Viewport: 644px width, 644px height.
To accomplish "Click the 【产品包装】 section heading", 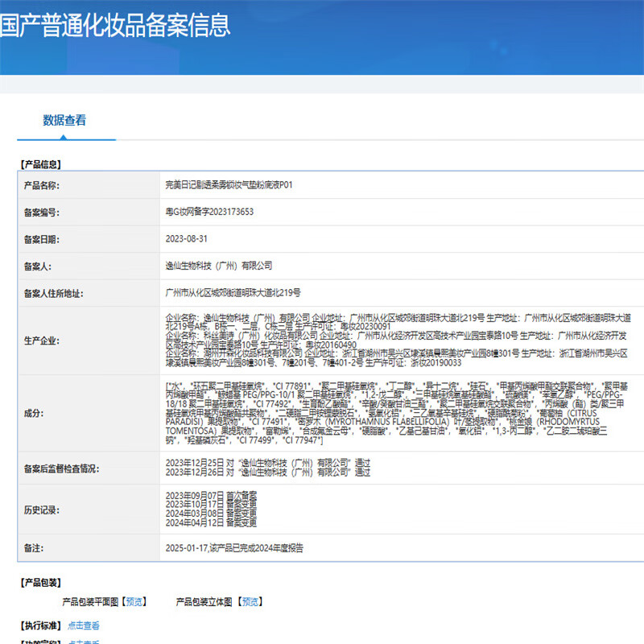I will coord(40,582).
